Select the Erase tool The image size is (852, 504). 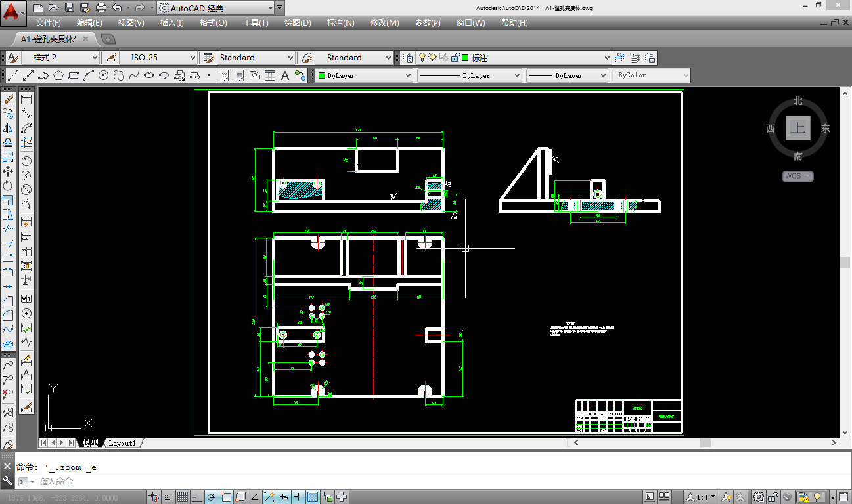(x=9, y=100)
